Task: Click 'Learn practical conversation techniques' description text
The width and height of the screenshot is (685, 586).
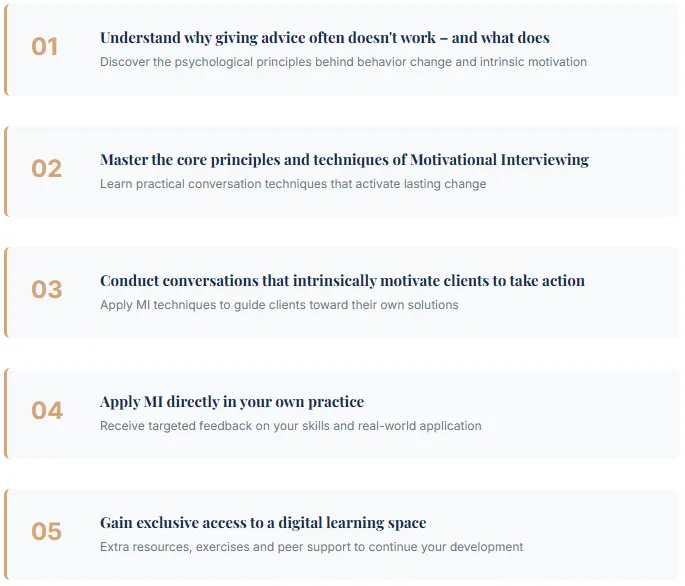Action: (x=293, y=184)
